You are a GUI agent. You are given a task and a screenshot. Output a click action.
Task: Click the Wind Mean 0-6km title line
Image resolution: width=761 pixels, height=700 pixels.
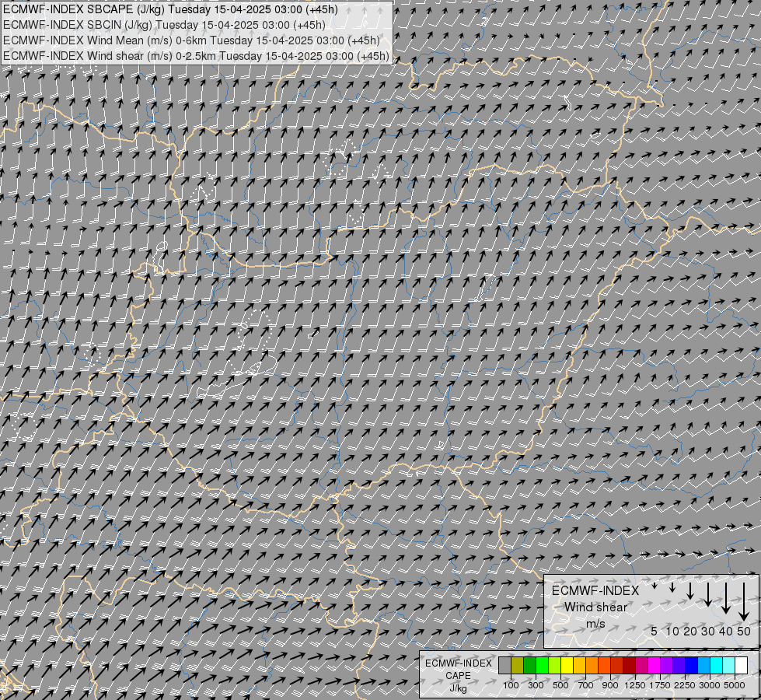point(191,40)
